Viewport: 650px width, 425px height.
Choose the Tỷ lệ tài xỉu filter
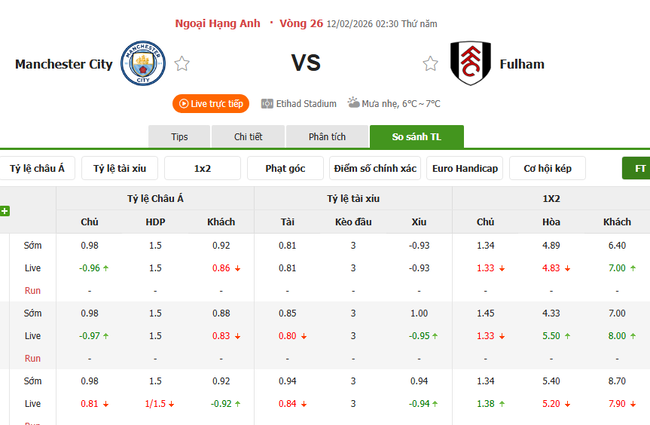pyautogui.click(x=120, y=168)
